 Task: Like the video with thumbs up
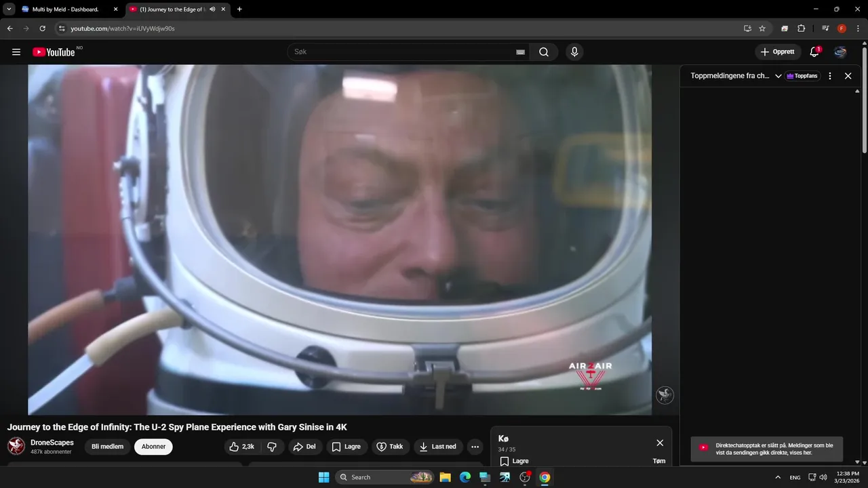click(241, 447)
